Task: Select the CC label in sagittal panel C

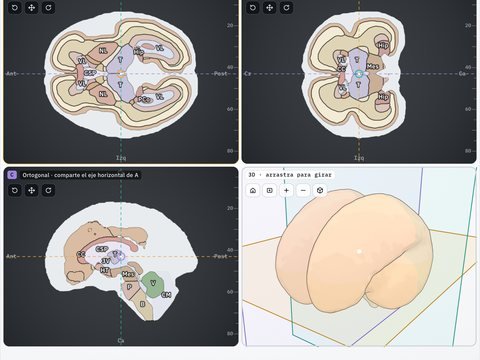Action: (81, 254)
